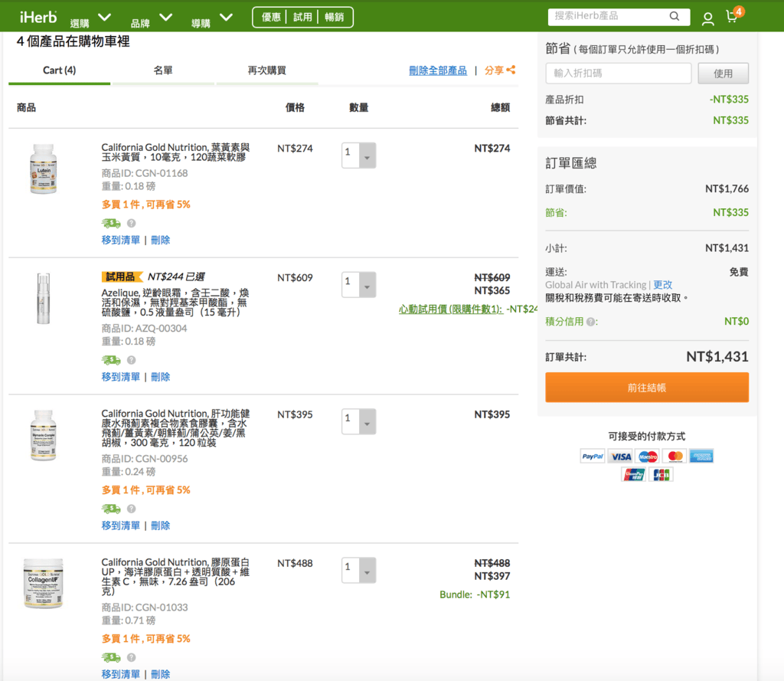Viewport: 784px width, 681px height.
Task: Open the shopping cart icon with badge 4
Action: [x=733, y=17]
